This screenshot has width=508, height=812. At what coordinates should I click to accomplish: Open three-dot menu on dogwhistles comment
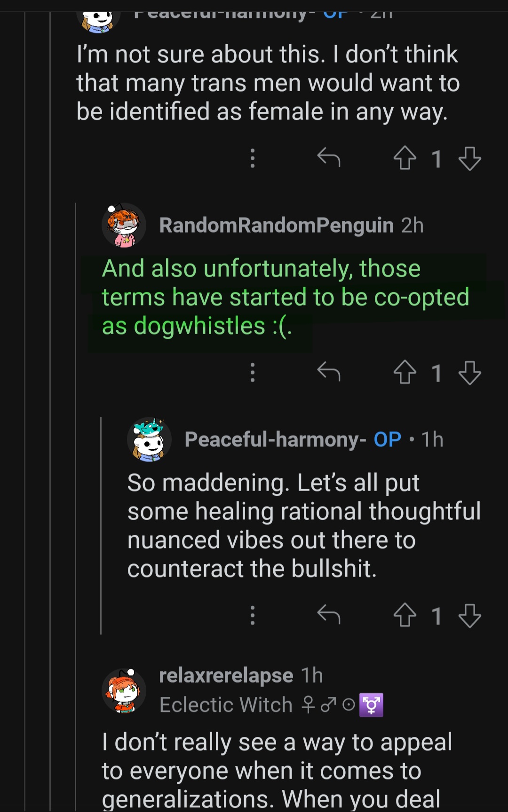pyautogui.click(x=253, y=373)
